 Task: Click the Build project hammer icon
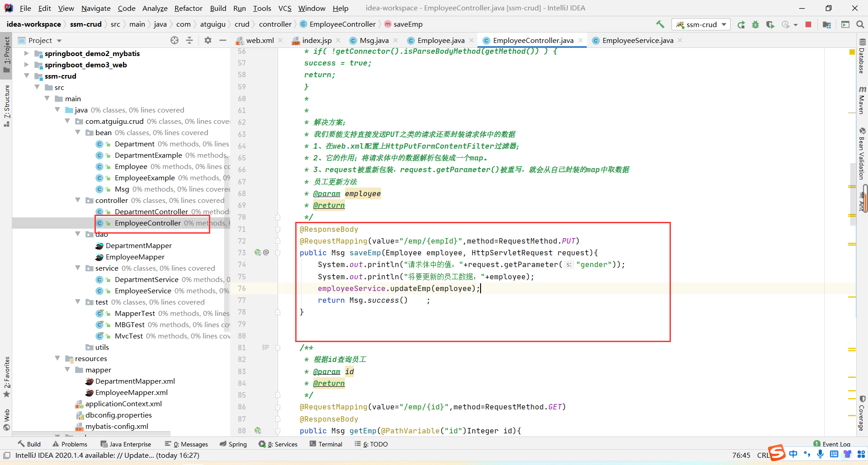click(x=660, y=24)
